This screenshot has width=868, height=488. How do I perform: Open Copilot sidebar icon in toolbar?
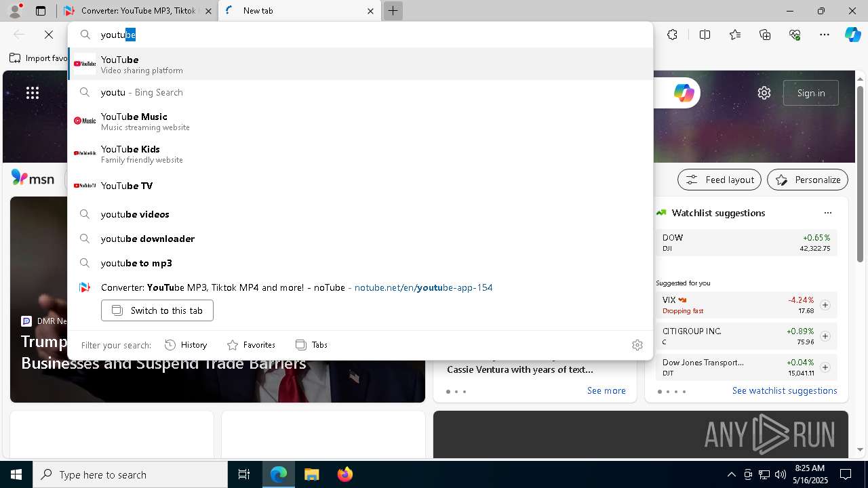click(x=852, y=35)
